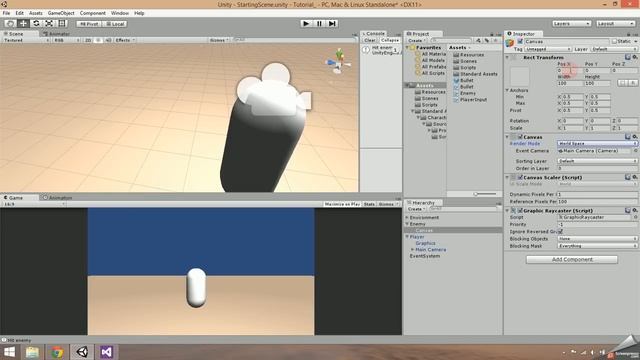Expand the Environment object in Hierarchy

tap(407, 218)
